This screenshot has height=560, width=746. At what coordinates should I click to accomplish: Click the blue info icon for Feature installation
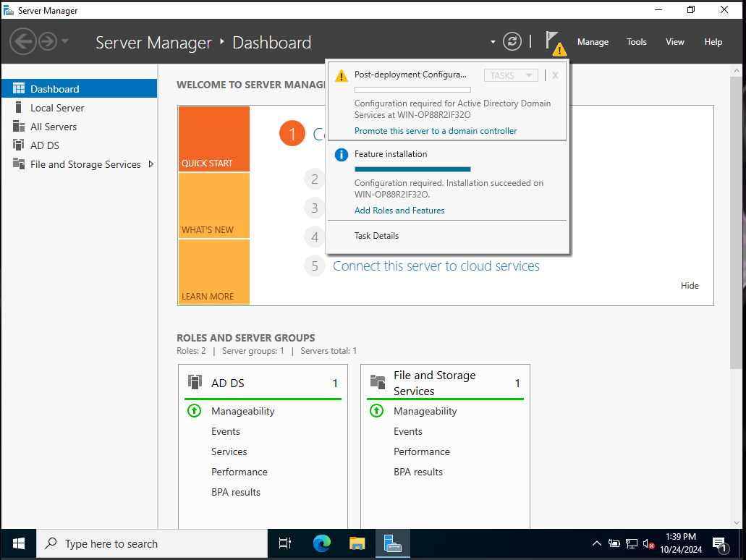pos(341,155)
